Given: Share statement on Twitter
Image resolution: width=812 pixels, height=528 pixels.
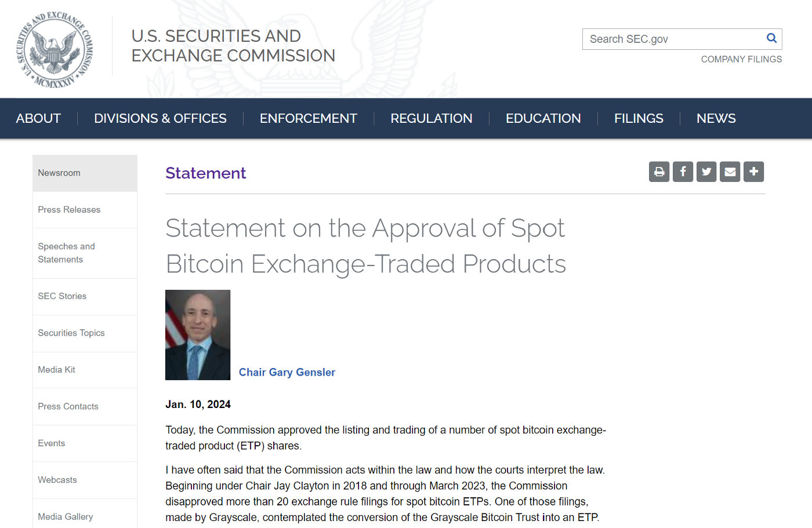Looking at the screenshot, I should tap(706, 172).
